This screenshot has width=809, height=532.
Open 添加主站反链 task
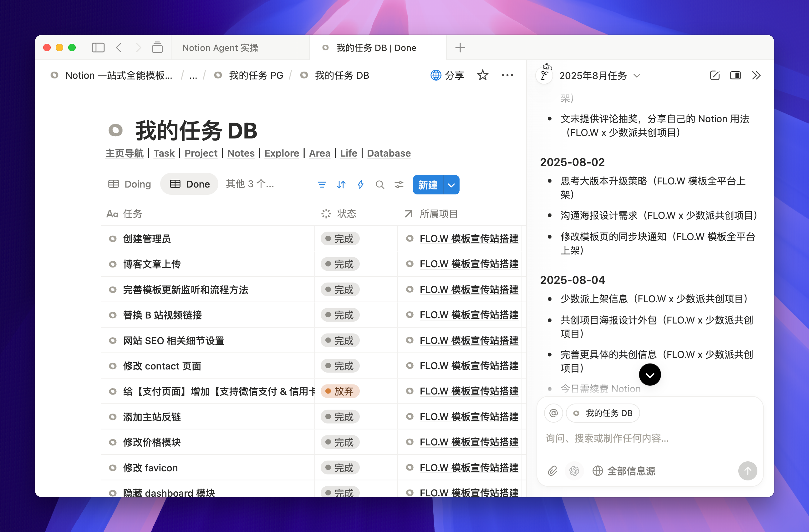click(152, 417)
